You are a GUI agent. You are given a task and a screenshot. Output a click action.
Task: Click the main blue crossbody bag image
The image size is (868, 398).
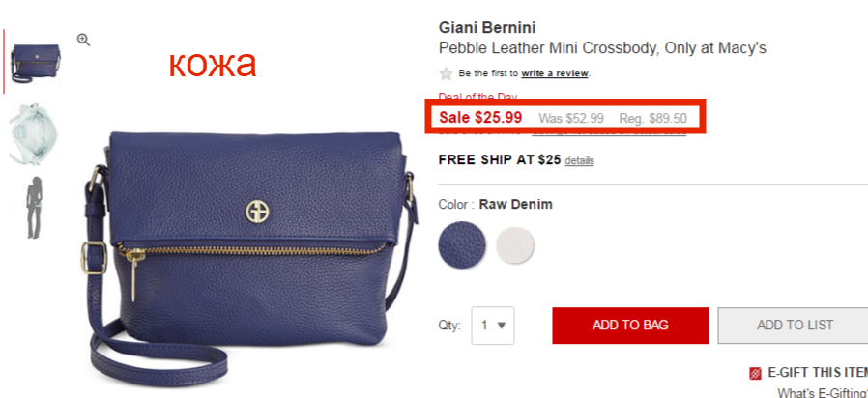249,255
